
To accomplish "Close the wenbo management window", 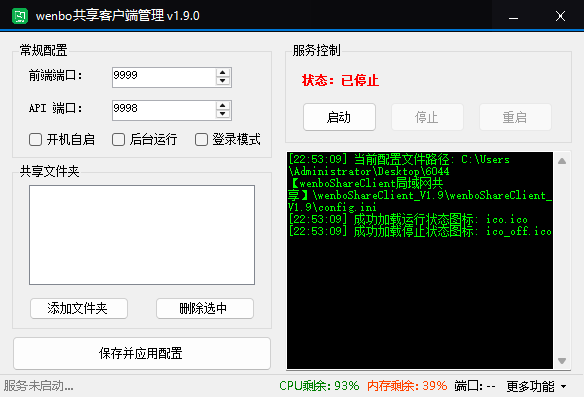I will (560, 16).
